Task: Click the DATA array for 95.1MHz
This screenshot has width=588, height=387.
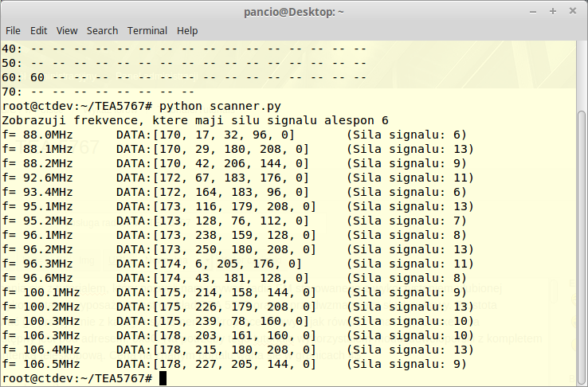Action: coord(215,206)
